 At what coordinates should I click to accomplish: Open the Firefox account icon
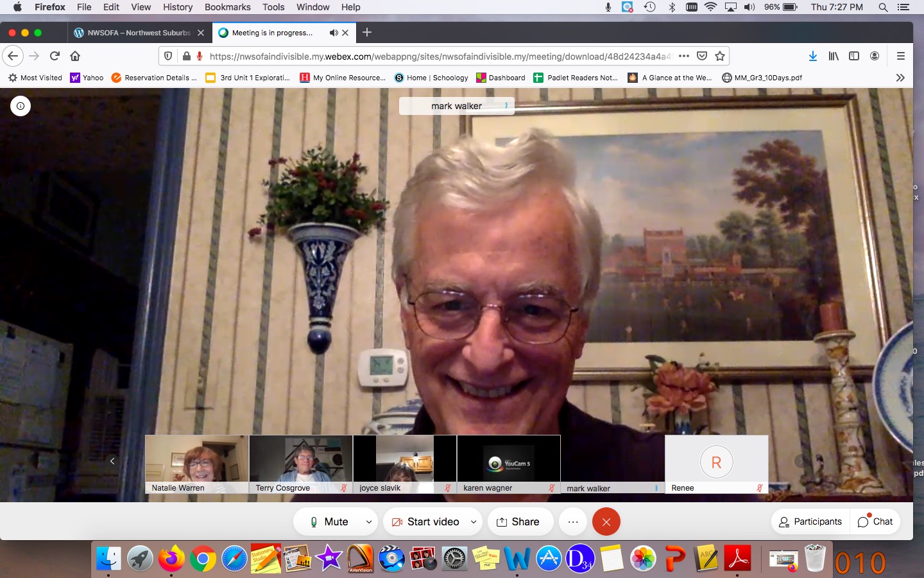coord(875,56)
